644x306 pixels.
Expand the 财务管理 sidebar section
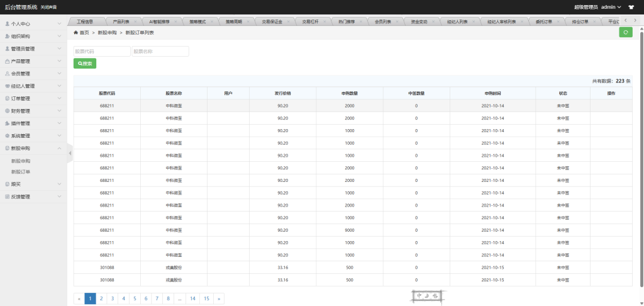33,111
